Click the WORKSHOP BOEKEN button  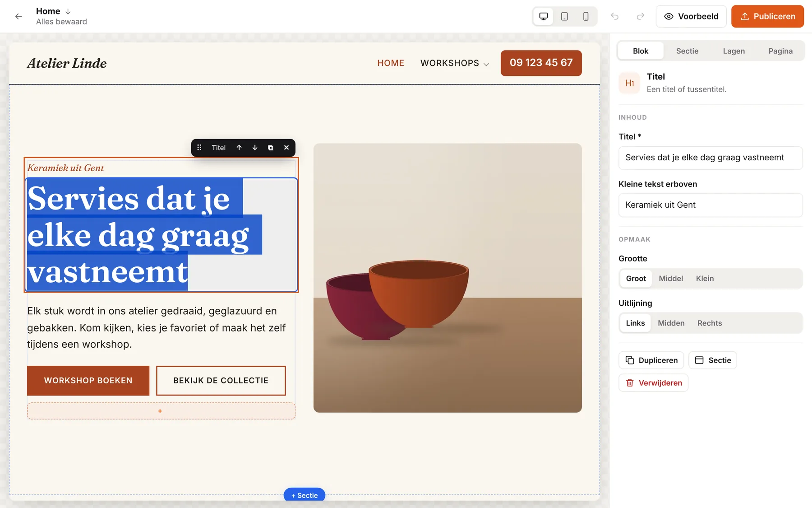tap(88, 381)
